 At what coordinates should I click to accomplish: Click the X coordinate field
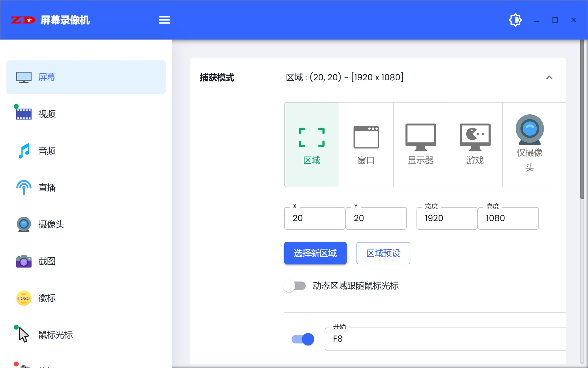[315, 218]
